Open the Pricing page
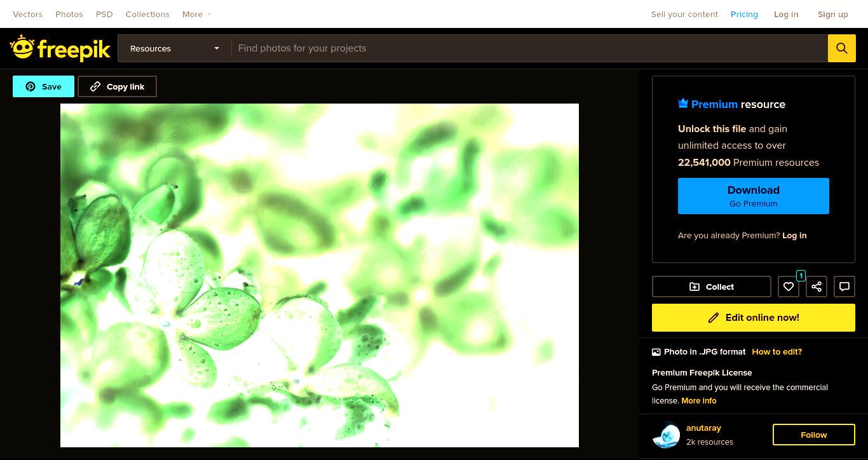This screenshot has height=460, width=868. pyautogui.click(x=744, y=14)
